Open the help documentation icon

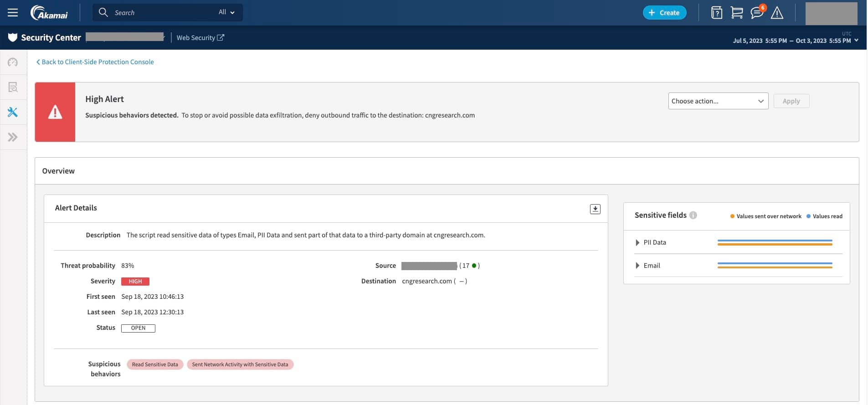click(716, 13)
